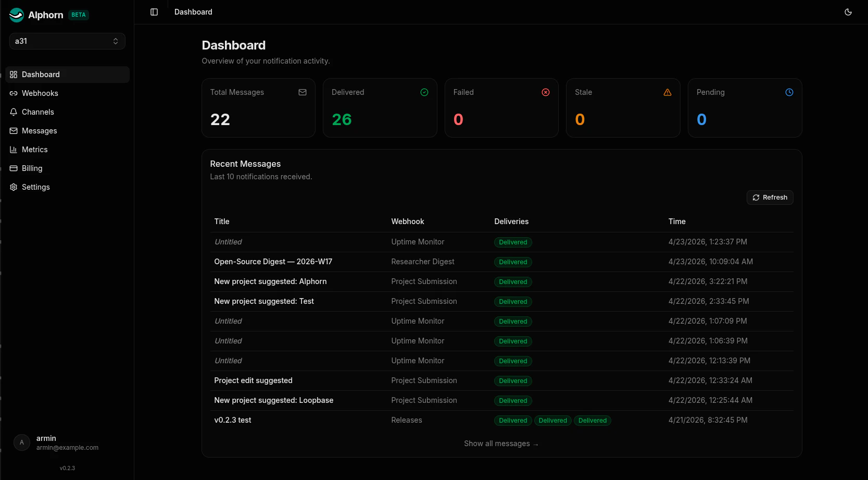Open the a31 workspace selector dropdown
Image resolution: width=868 pixels, height=480 pixels.
(x=67, y=41)
